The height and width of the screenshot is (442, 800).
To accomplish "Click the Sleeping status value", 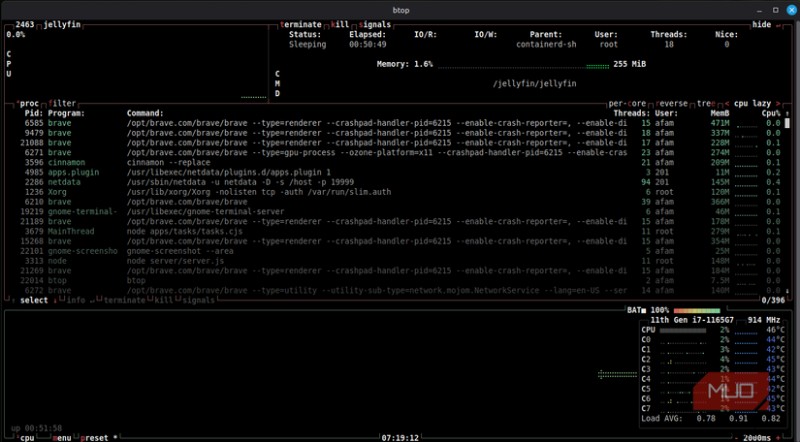I will 308,44.
